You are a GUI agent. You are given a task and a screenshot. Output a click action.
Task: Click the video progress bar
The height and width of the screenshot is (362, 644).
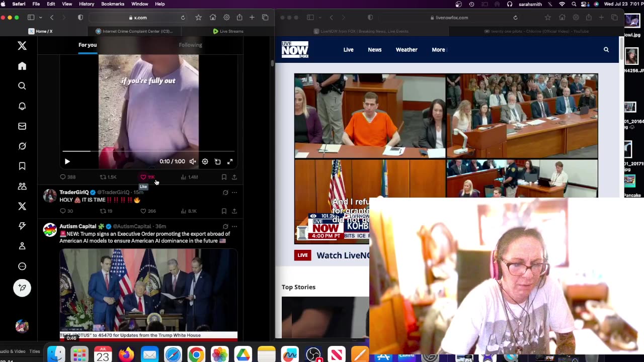pos(148,151)
